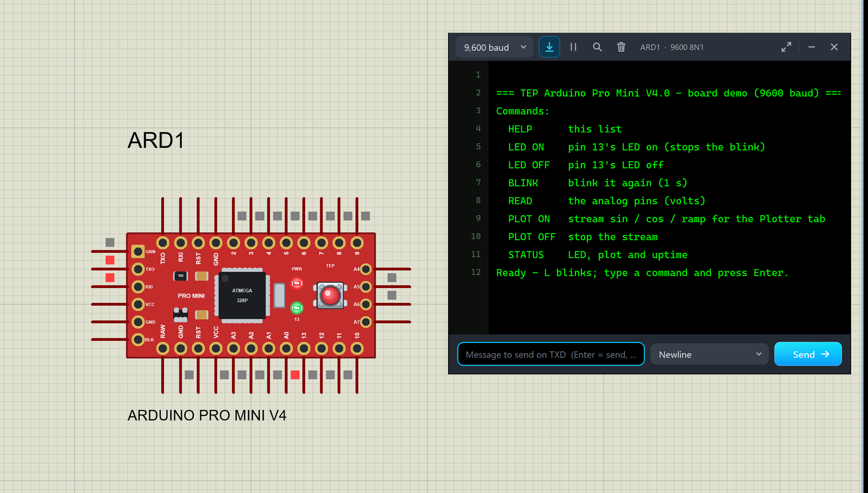Click the A4 pin pad

tap(366, 269)
